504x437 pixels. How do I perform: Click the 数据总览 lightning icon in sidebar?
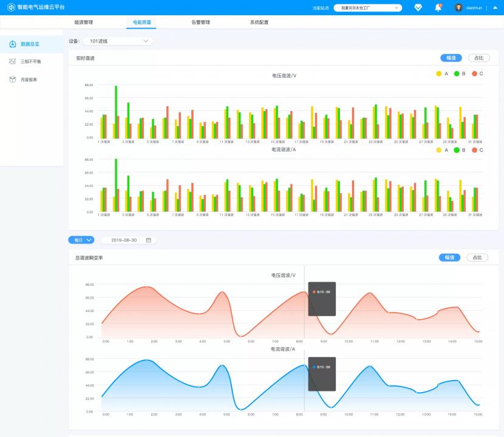point(13,44)
